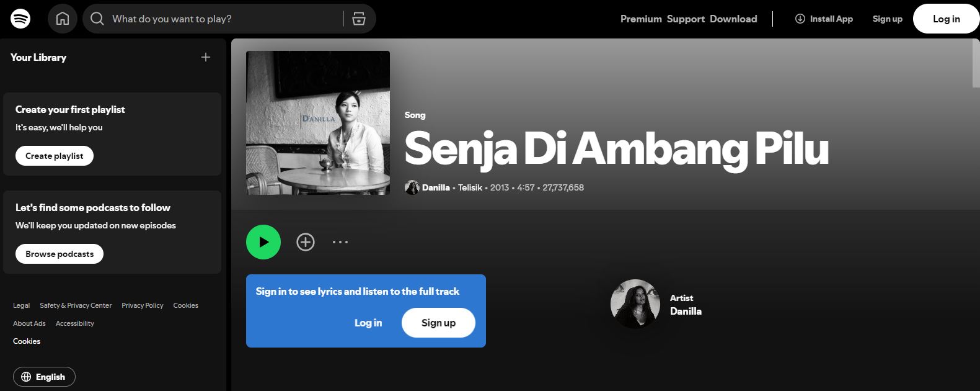The width and height of the screenshot is (980, 391).
Task: Click Browse podcasts button
Action: click(x=60, y=254)
